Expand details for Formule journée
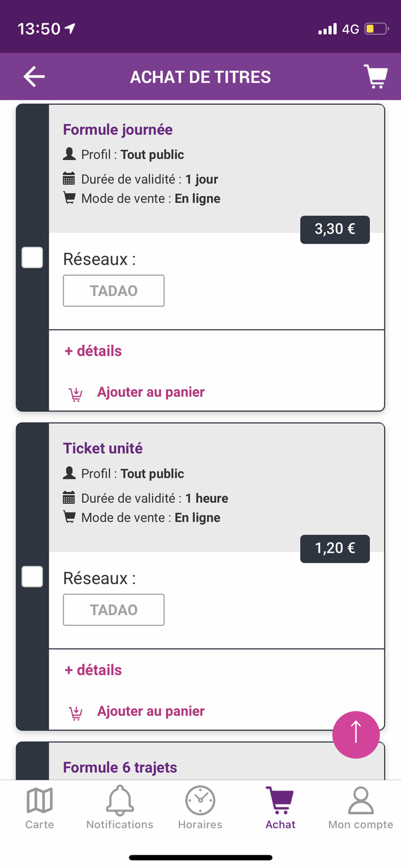Viewport: 401px width, 868px height. tap(93, 351)
